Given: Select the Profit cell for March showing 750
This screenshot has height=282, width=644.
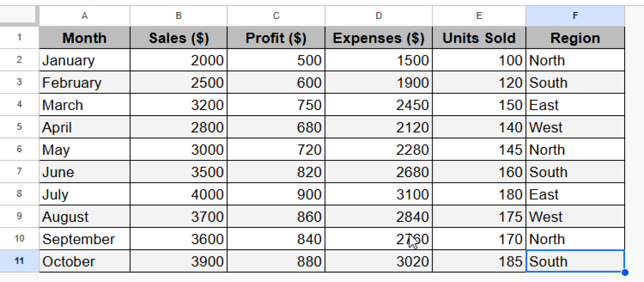Looking at the screenshot, I should tap(276, 105).
